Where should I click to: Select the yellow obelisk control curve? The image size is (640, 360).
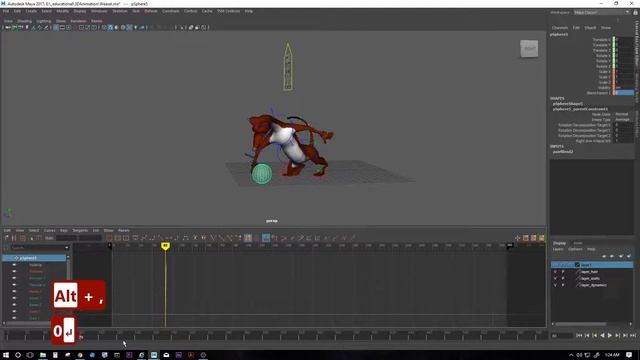click(x=288, y=67)
